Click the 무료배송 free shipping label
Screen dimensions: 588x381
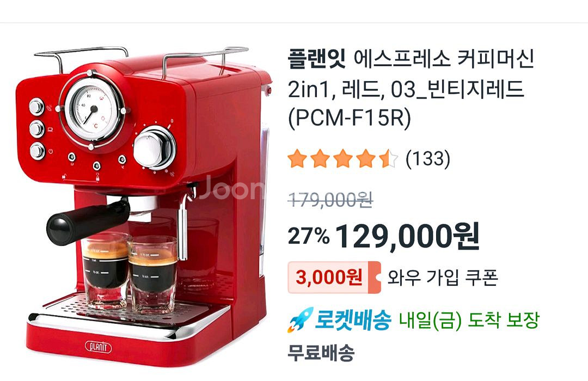pos(321,353)
